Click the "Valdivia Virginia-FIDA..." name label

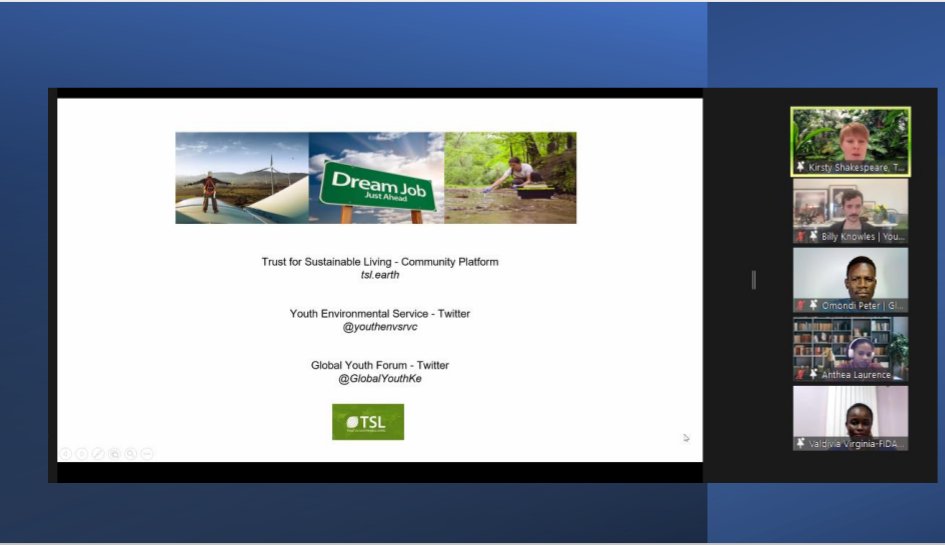point(856,444)
